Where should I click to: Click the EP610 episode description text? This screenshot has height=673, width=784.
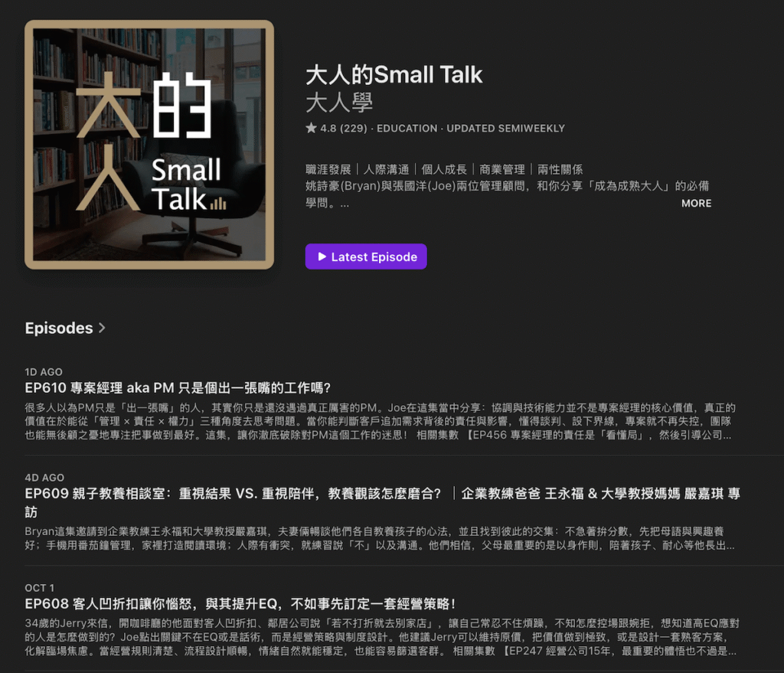pos(381,422)
